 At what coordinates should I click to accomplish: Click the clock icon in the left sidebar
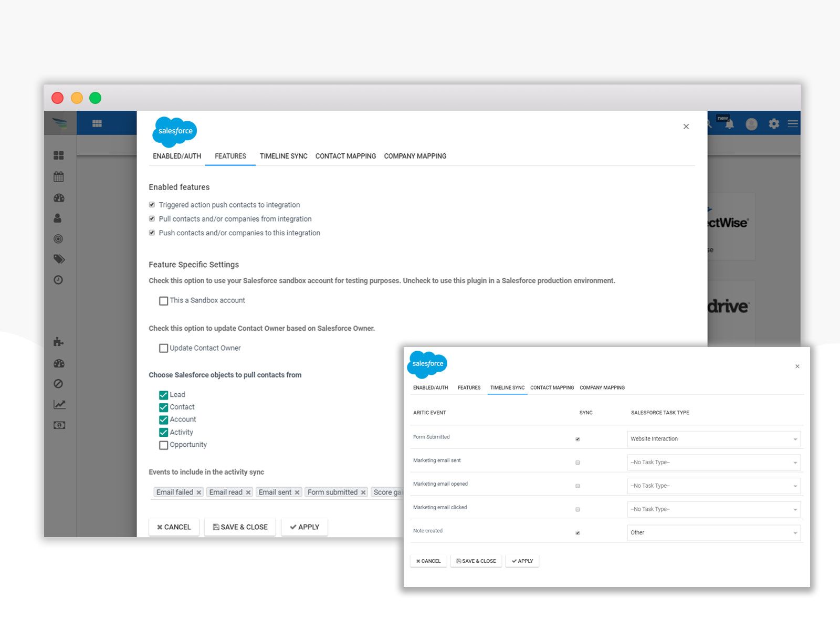[x=58, y=280]
